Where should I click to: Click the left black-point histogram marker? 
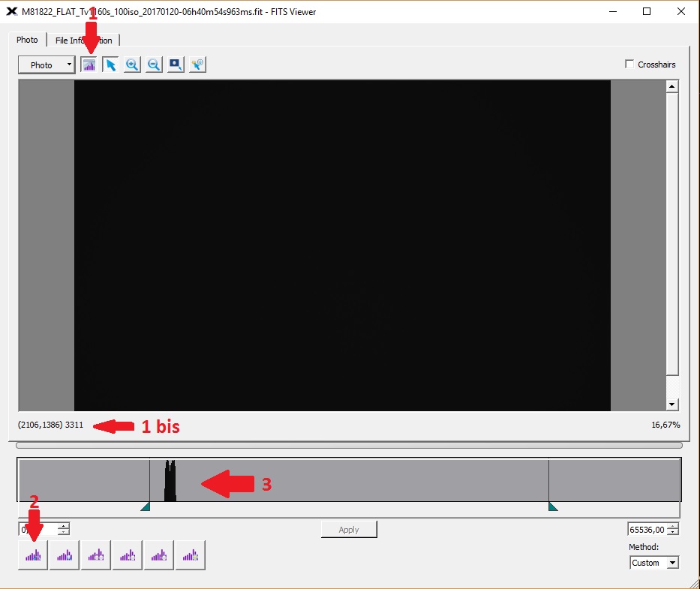pyautogui.click(x=146, y=506)
